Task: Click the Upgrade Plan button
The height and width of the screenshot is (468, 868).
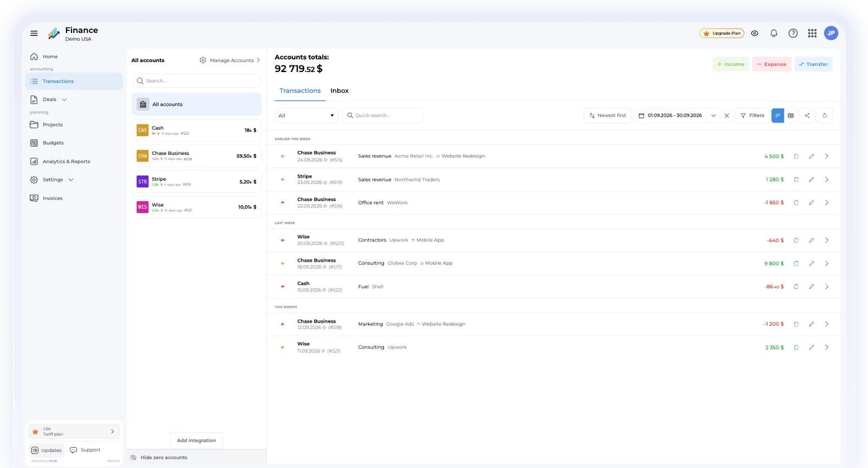Action: (x=722, y=34)
